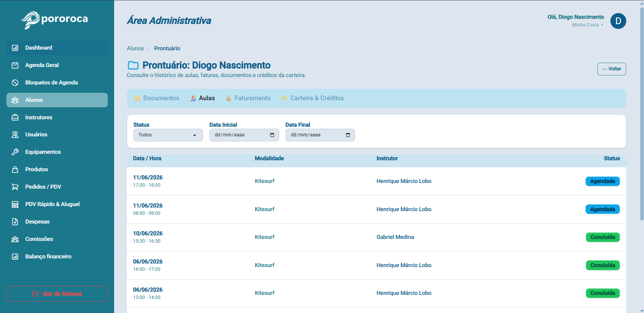This screenshot has height=313, width=644.
Task: Click the Documentos tab folder icon
Action: click(x=137, y=98)
